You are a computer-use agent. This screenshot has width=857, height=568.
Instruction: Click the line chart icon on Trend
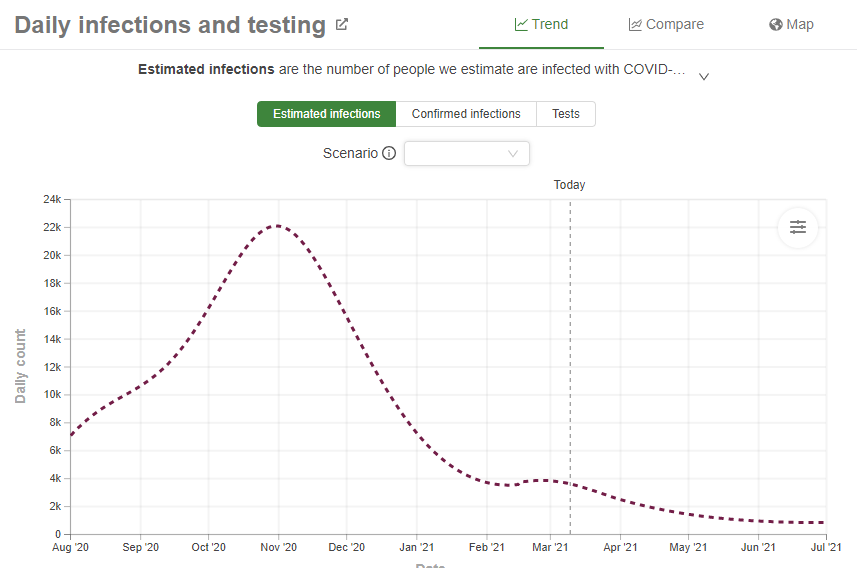click(521, 25)
